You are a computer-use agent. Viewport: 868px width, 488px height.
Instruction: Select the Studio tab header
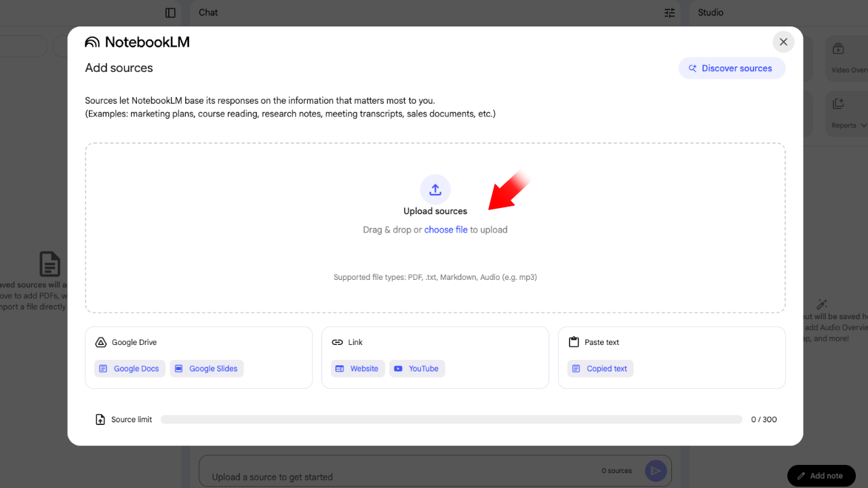click(x=711, y=13)
